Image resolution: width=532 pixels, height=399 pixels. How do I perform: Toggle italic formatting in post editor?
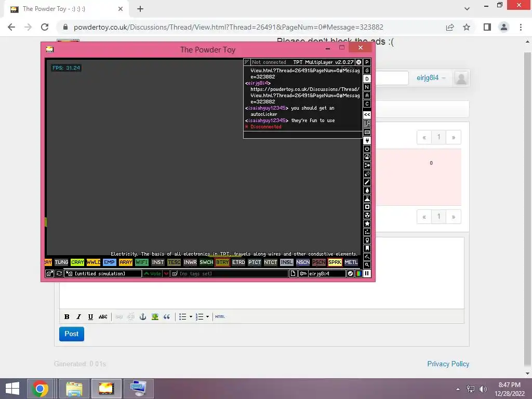(x=79, y=316)
